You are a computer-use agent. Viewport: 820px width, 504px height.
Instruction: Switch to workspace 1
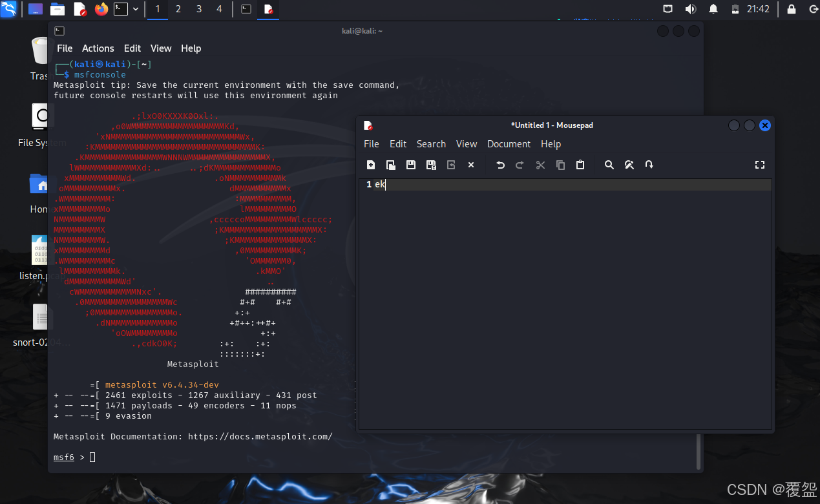point(158,9)
